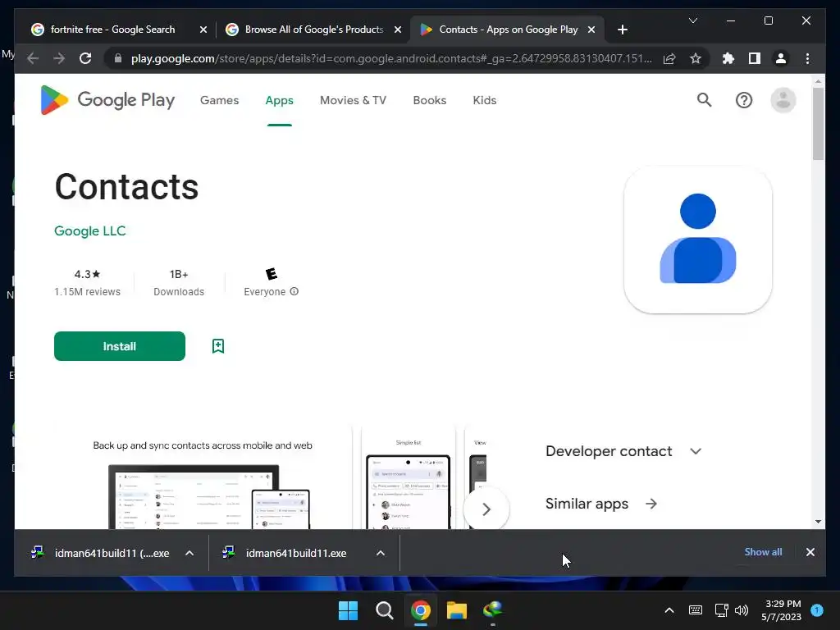View the Simple list phone screenshot
The width and height of the screenshot is (840, 630).
click(409, 478)
